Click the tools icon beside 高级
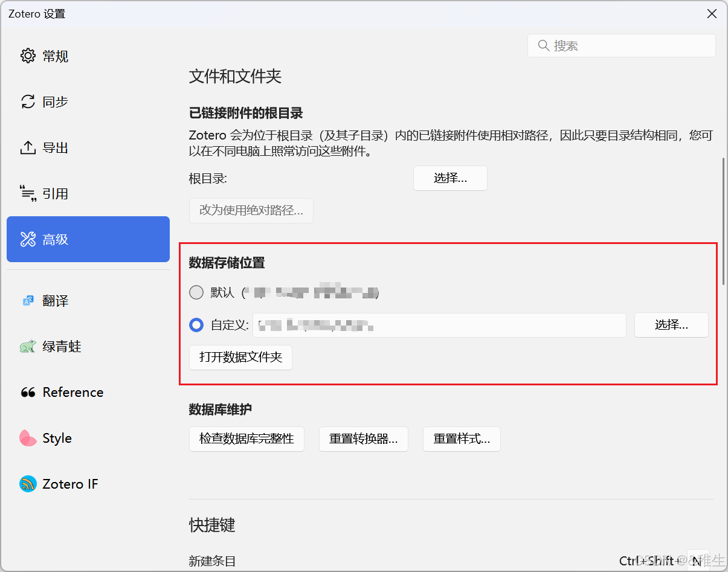This screenshot has height=572, width=728. [x=28, y=240]
